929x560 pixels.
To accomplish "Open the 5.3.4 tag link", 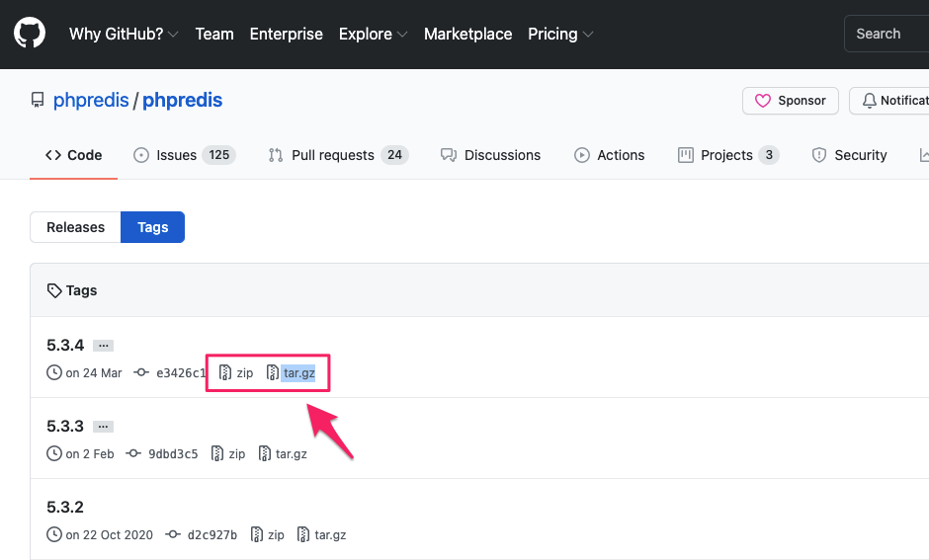I will click(x=65, y=345).
